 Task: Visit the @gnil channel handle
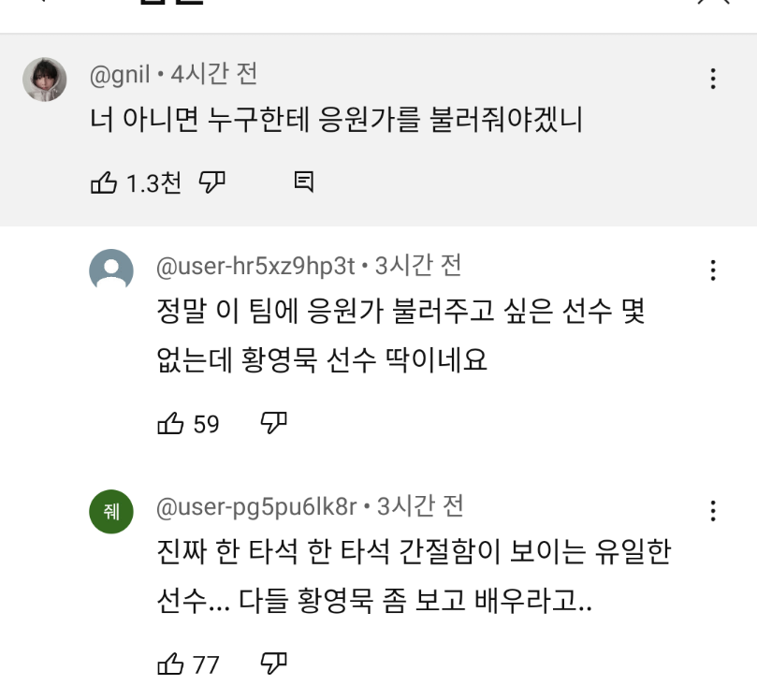click(x=120, y=75)
